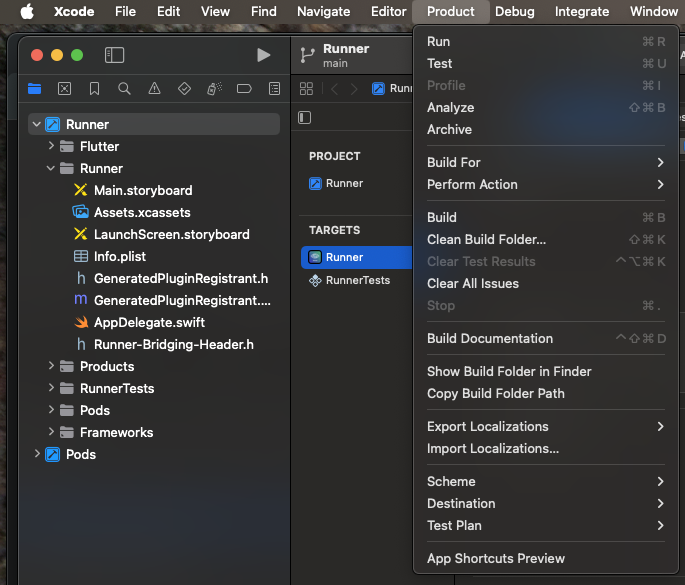685x585 pixels.
Task: Open the Destination submenu
Action: 546,504
